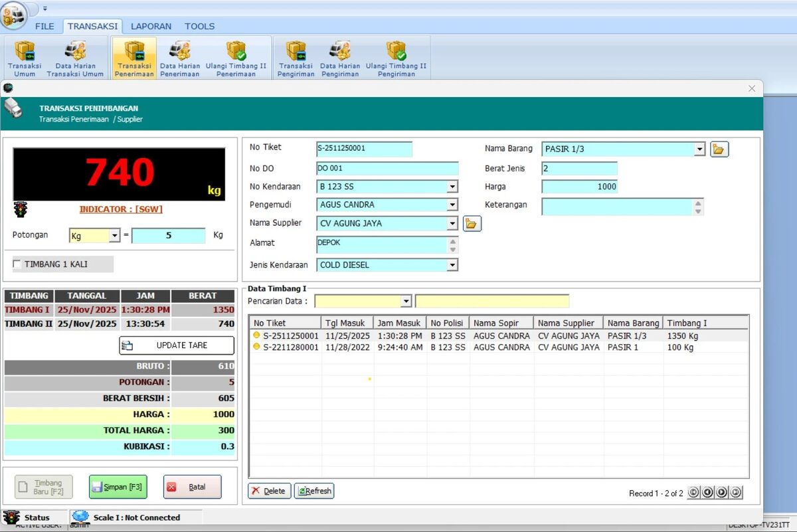This screenshot has height=532, width=797.
Task: Switch to LAPORAN ribbon tab
Action: click(x=151, y=27)
